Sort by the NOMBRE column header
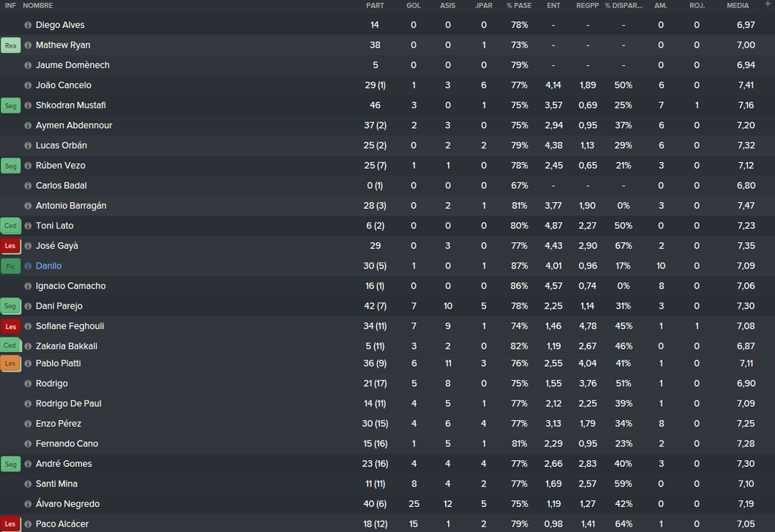This screenshot has width=775, height=532. coord(38,5)
